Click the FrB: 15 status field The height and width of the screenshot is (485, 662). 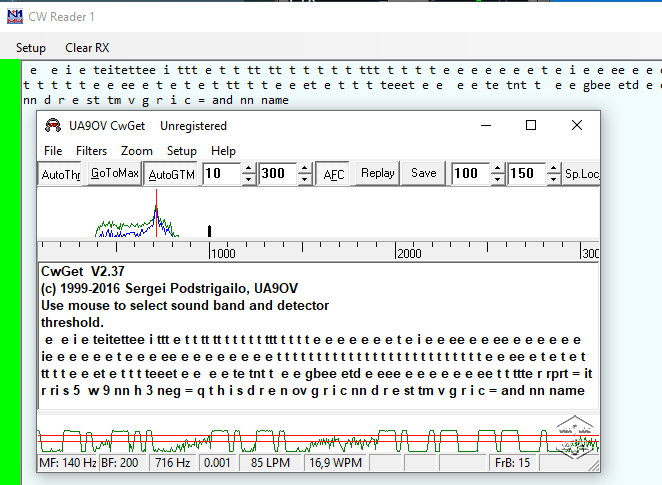(512, 463)
